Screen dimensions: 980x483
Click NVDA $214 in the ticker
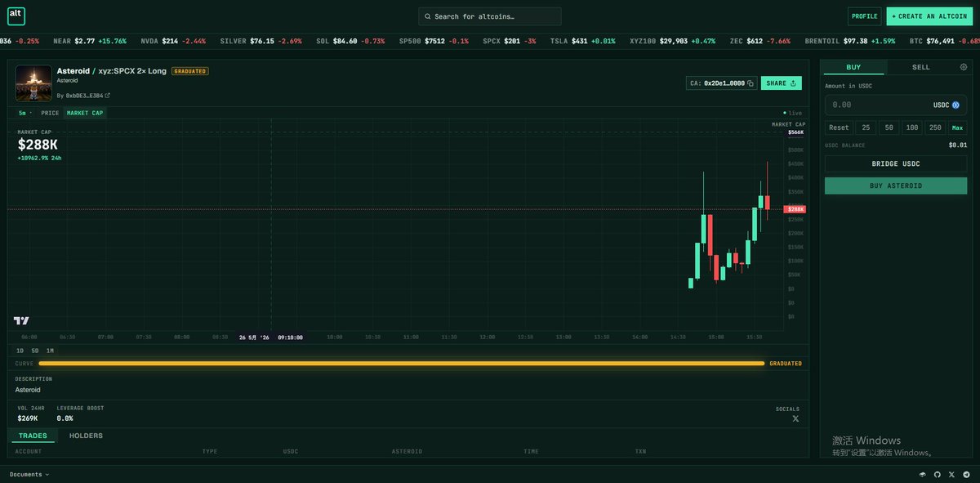pyautogui.click(x=173, y=41)
